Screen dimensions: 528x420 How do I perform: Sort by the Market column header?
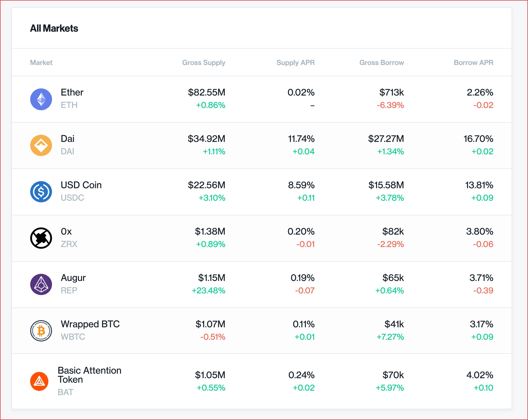[41, 62]
